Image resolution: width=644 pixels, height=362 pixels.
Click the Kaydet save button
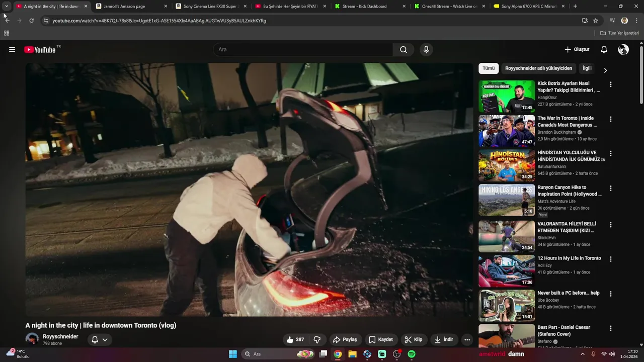click(x=381, y=340)
